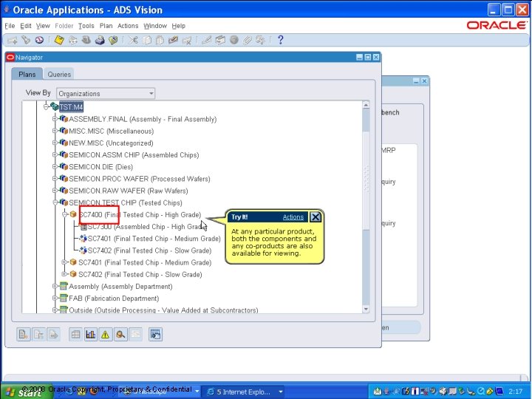Click the bar chart icon in Navigator bottom toolbar
This screenshot has height=399, width=532.
point(91,335)
